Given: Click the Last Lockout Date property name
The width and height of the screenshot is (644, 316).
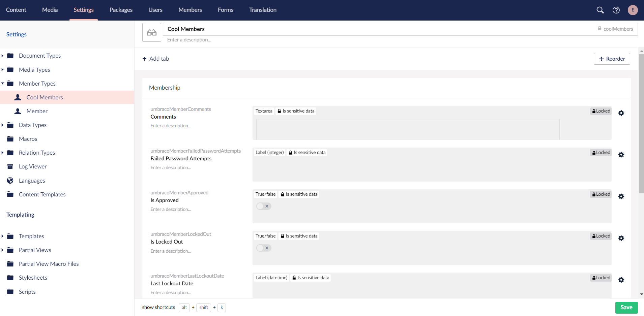Looking at the screenshot, I should 172,283.
